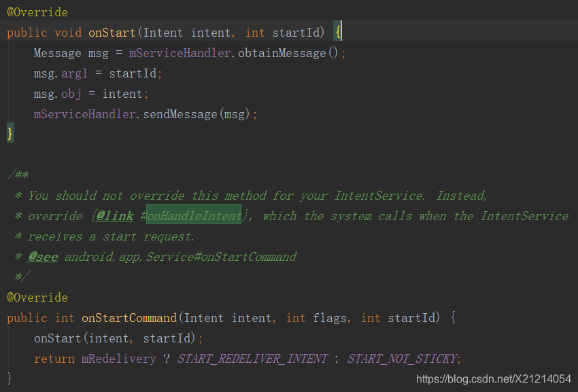Image resolution: width=578 pixels, height=392 pixels.
Task: Click the @link tag in the Javadoc
Action: pyautogui.click(x=114, y=215)
